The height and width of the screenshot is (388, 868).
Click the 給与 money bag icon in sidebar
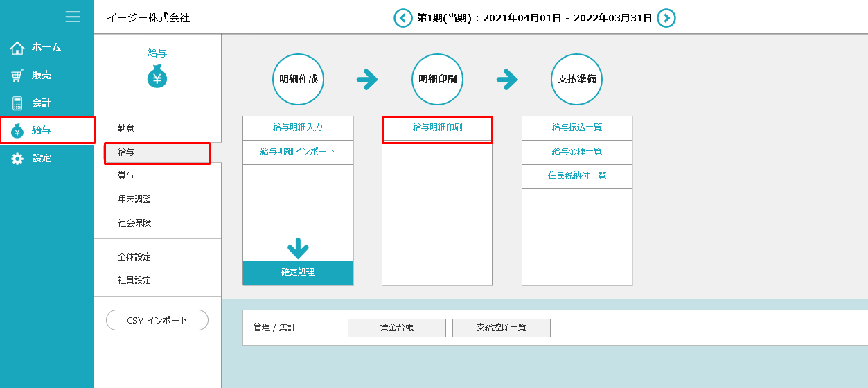pyautogui.click(x=17, y=131)
